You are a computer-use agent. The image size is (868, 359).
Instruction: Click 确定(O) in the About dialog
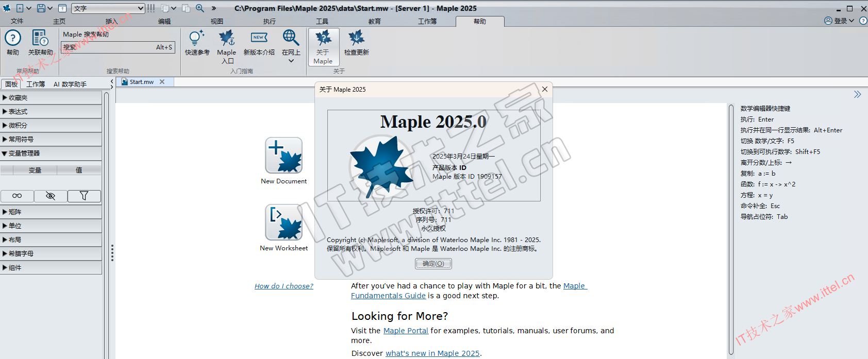(433, 264)
